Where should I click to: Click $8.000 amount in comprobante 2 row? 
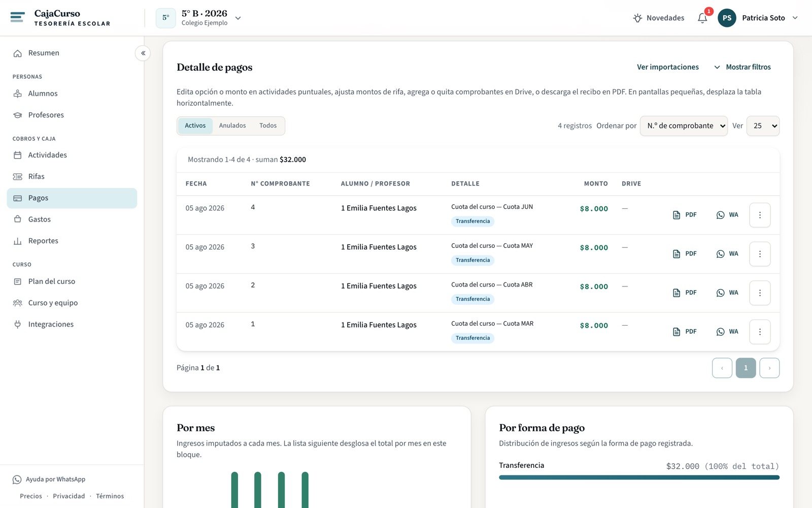pos(594,287)
